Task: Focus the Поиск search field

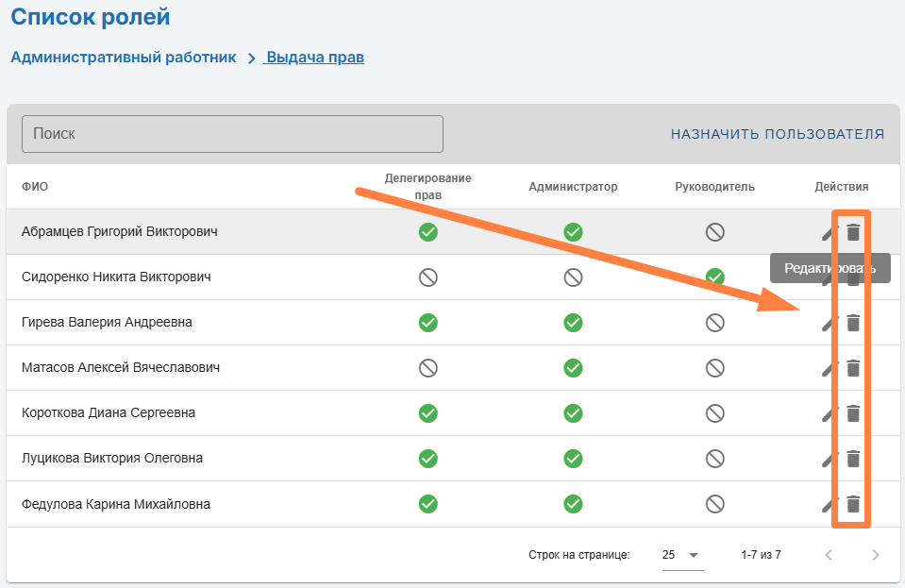Action: (232, 134)
